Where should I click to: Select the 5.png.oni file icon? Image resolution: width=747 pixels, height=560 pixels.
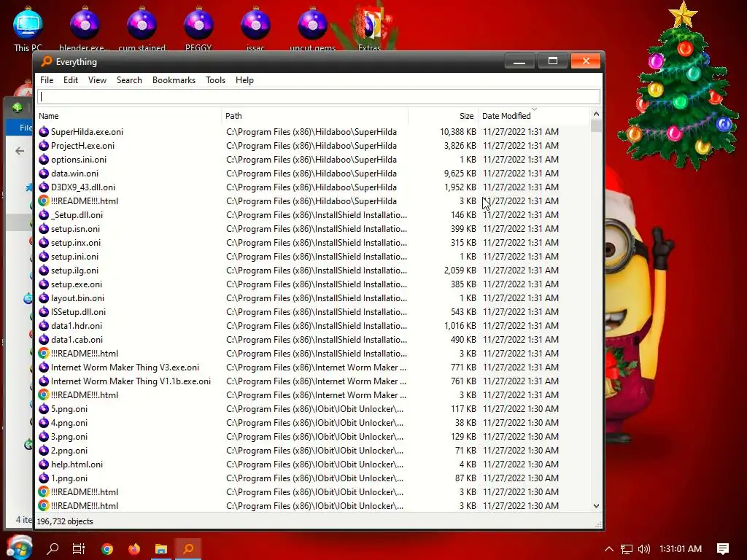[x=44, y=408]
